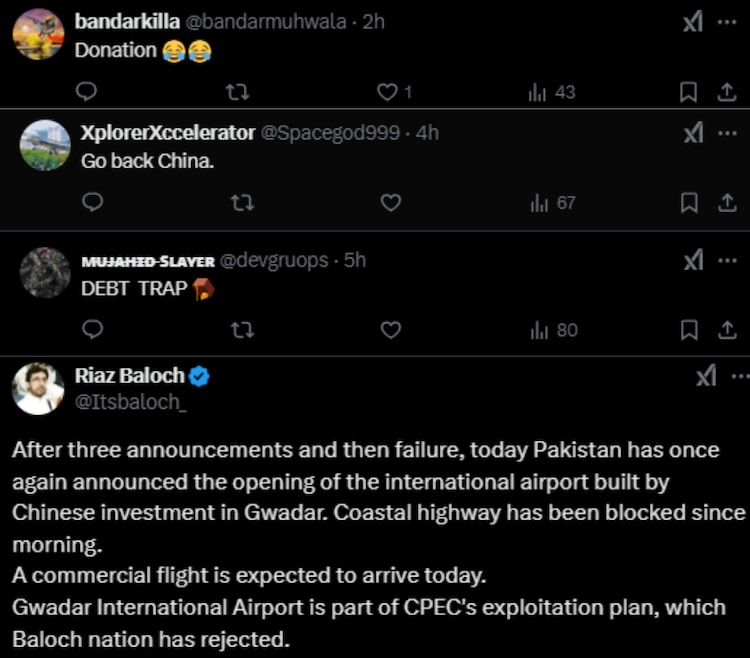This screenshot has height=658, width=750.
Task: Click MUJAHED-SLAYER's avatar image
Action: pyautogui.click(x=45, y=272)
